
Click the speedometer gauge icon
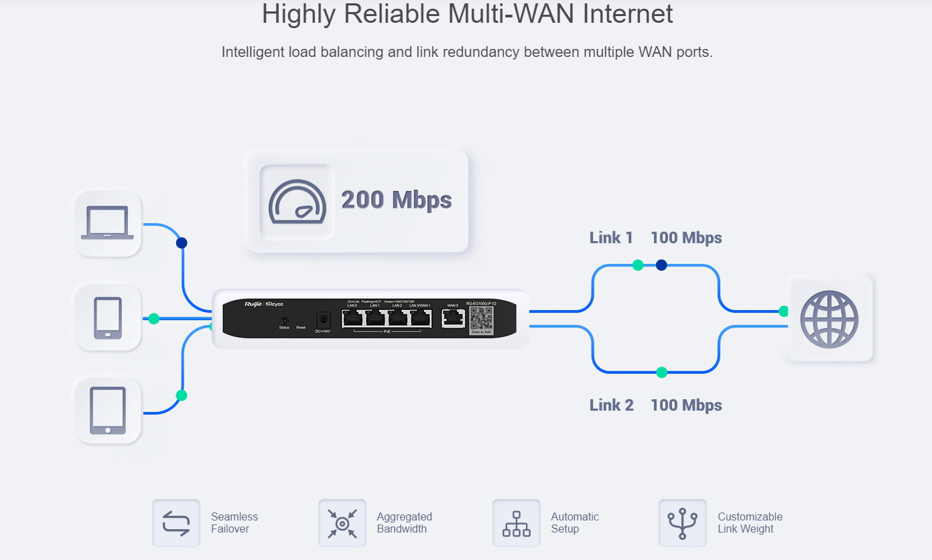pyautogui.click(x=297, y=202)
